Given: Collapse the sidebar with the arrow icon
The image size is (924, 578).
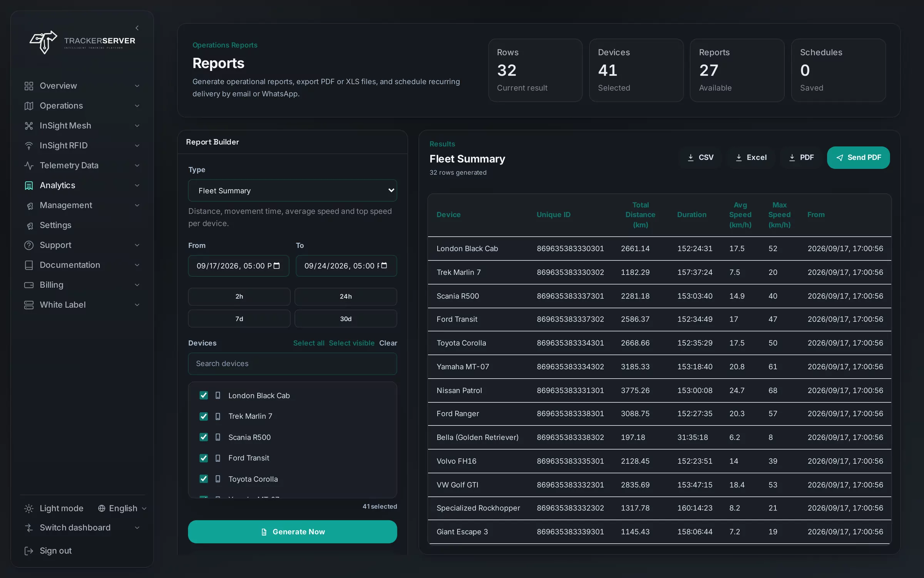Looking at the screenshot, I should point(137,28).
